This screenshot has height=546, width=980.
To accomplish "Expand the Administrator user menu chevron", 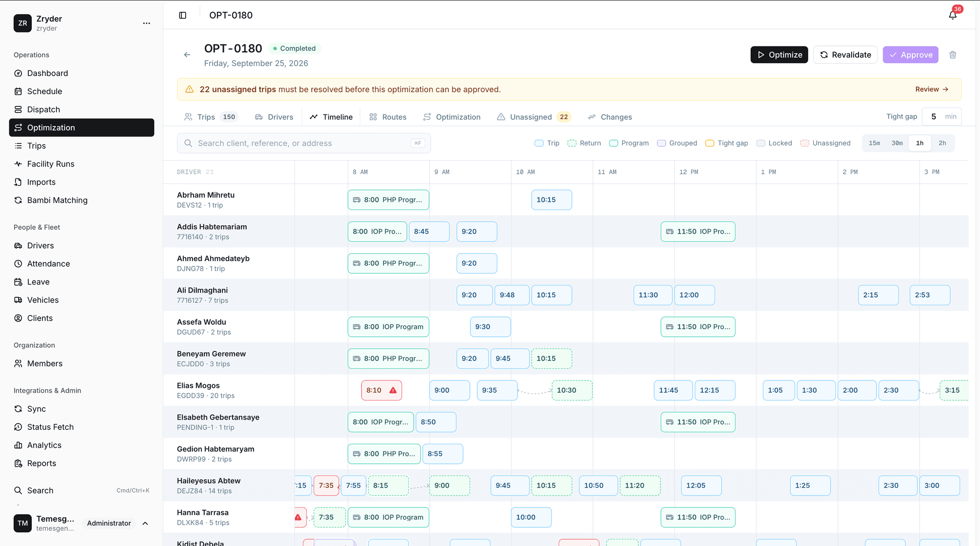I will [x=145, y=523].
